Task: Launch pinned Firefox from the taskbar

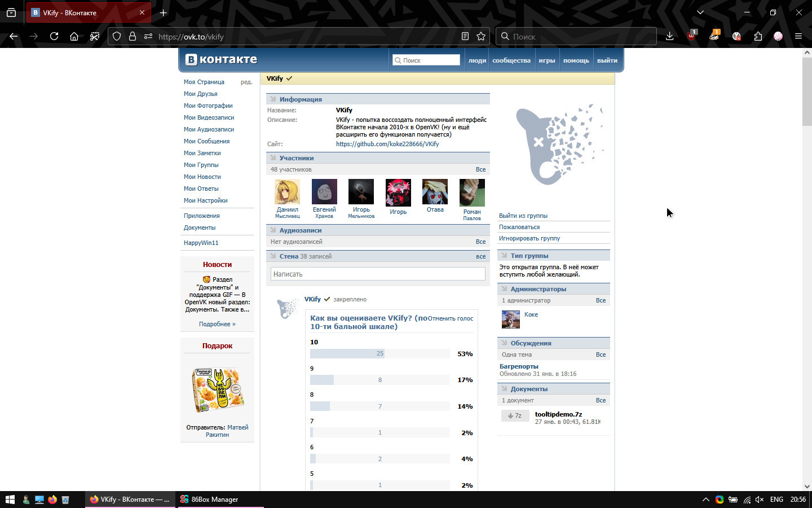Action: point(52,500)
